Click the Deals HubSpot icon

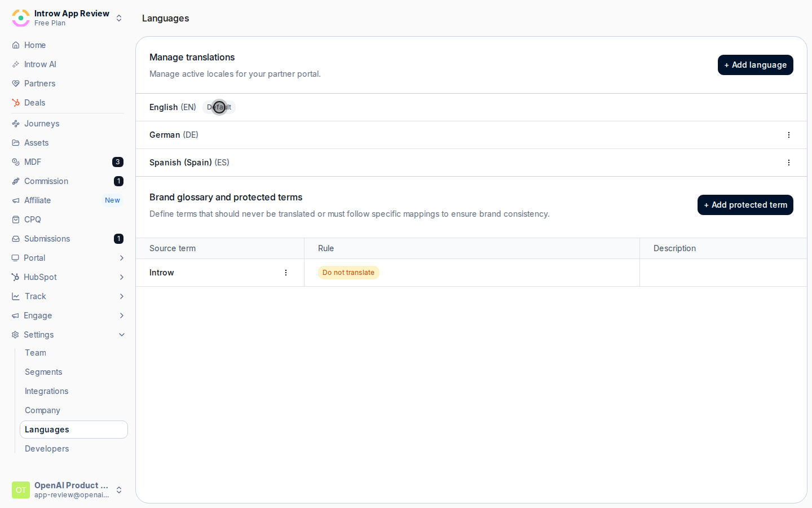tap(16, 103)
